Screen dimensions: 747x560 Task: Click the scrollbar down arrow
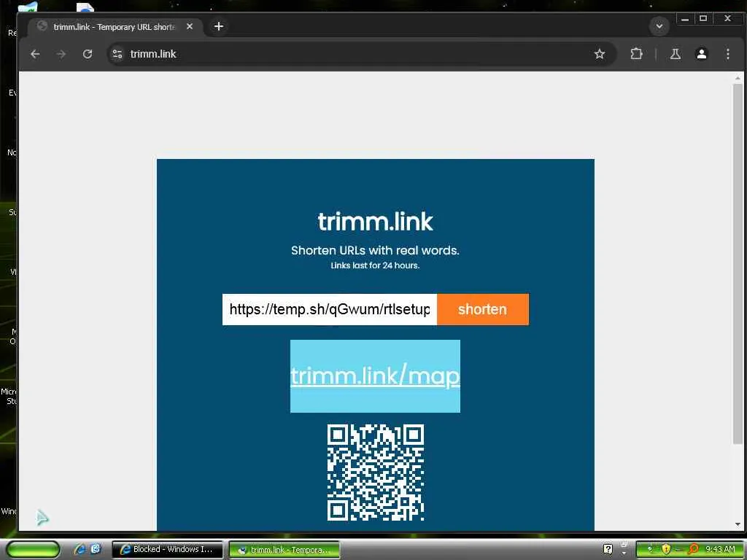point(738,524)
